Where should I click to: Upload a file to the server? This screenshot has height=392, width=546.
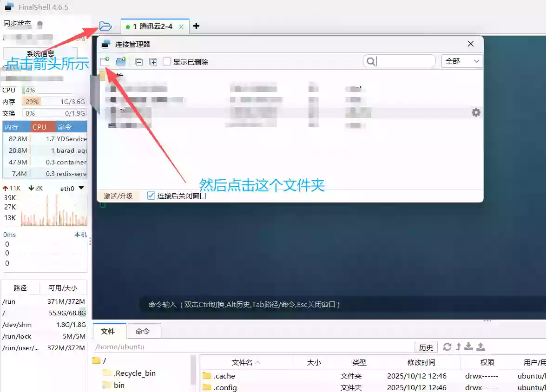(x=480, y=346)
